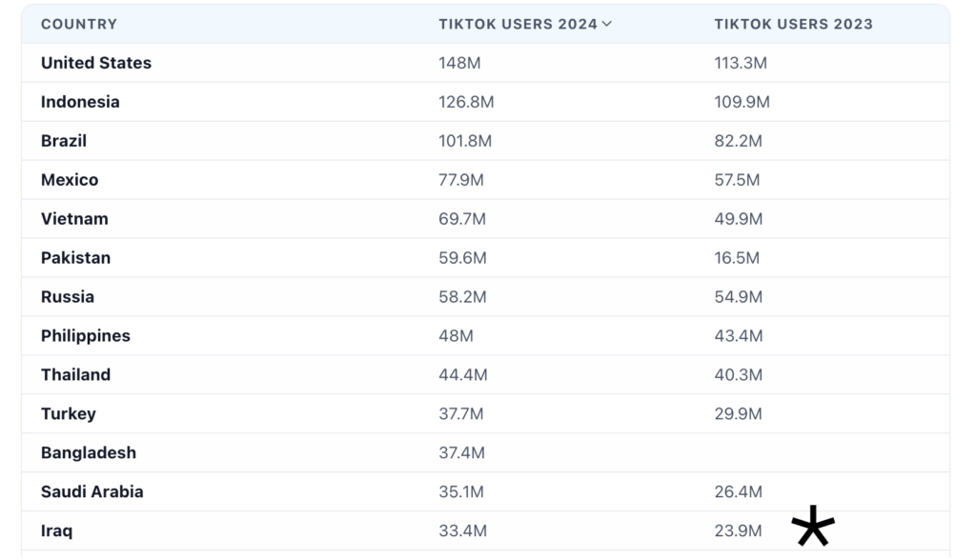Click the 59.6M value for Pakistan
Screen dimensions: 976x560
click(462, 257)
